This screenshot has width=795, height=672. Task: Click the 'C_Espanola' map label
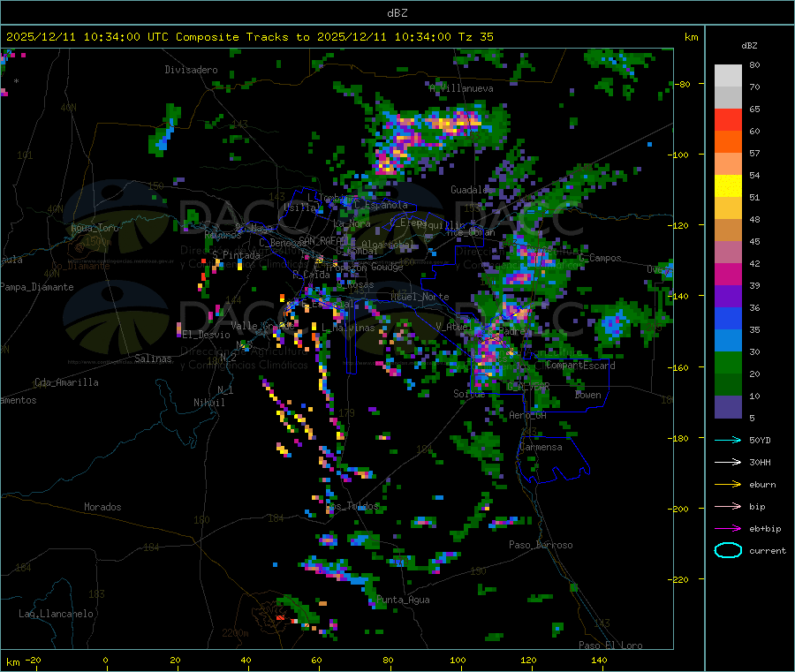(x=381, y=205)
